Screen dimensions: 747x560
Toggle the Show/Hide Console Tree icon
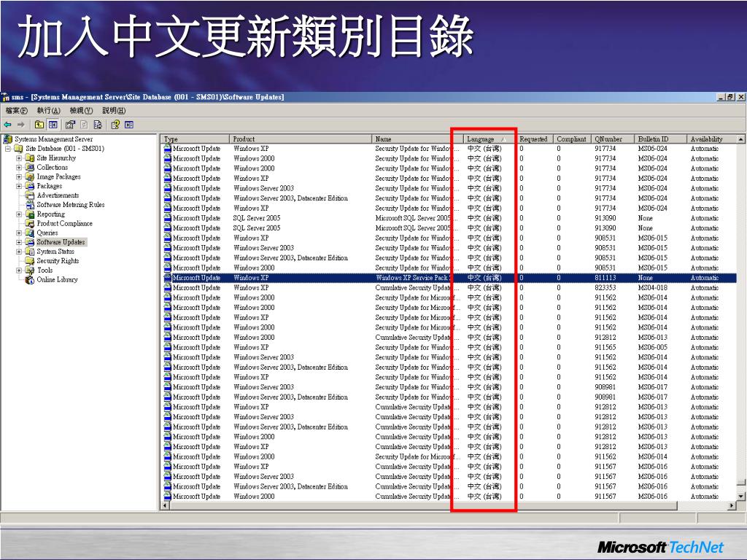pos(53,125)
